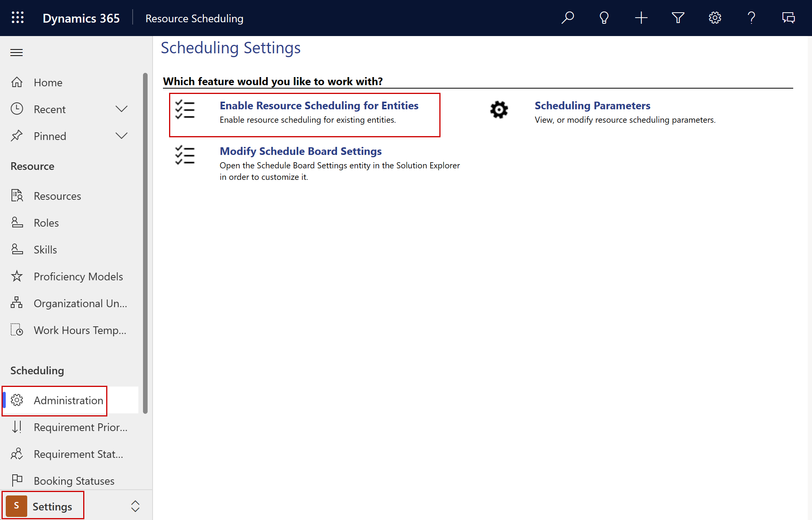The width and height of the screenshot is (812, 520).
Task: Open Scheduling Parameters settings
Action: [591, 105]
